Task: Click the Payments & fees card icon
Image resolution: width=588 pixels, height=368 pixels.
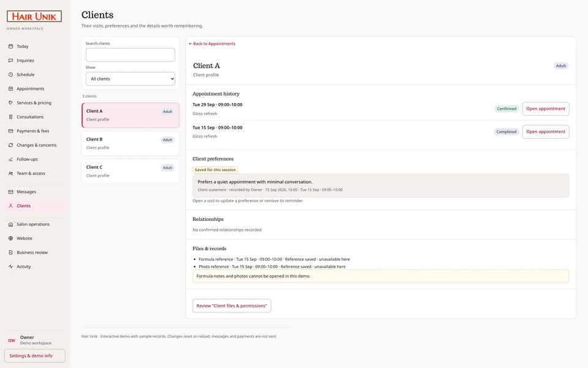Action: click(x=10, y=131)
